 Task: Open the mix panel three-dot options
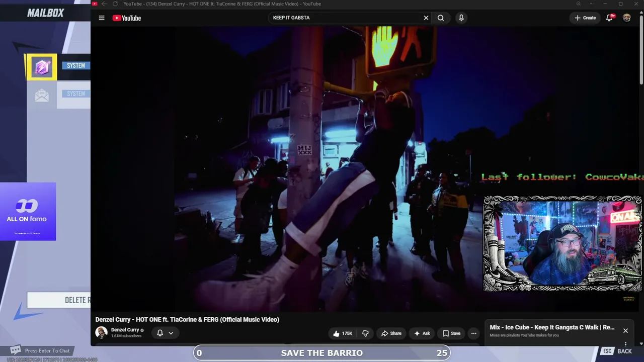click(x=625, y=344)
